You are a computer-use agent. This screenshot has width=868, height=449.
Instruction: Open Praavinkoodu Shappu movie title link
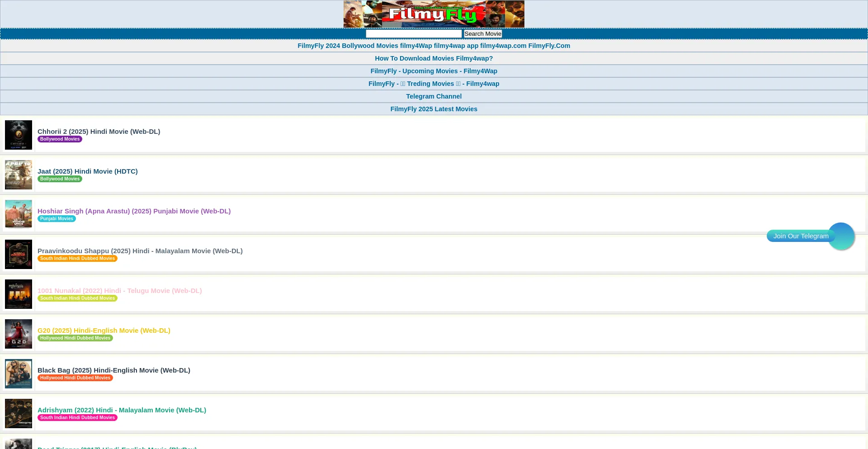(140, 251)
